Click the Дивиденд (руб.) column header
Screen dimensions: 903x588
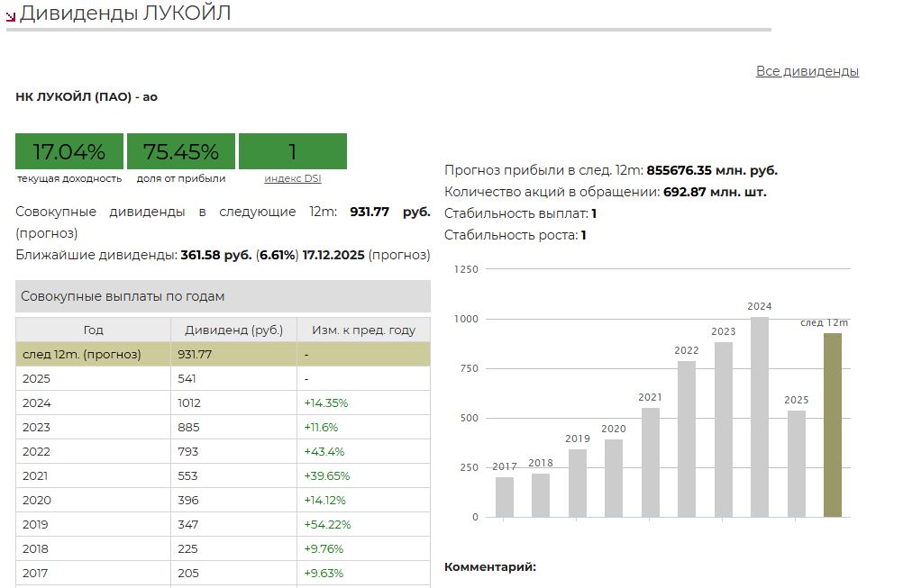(x=233, y=330)
